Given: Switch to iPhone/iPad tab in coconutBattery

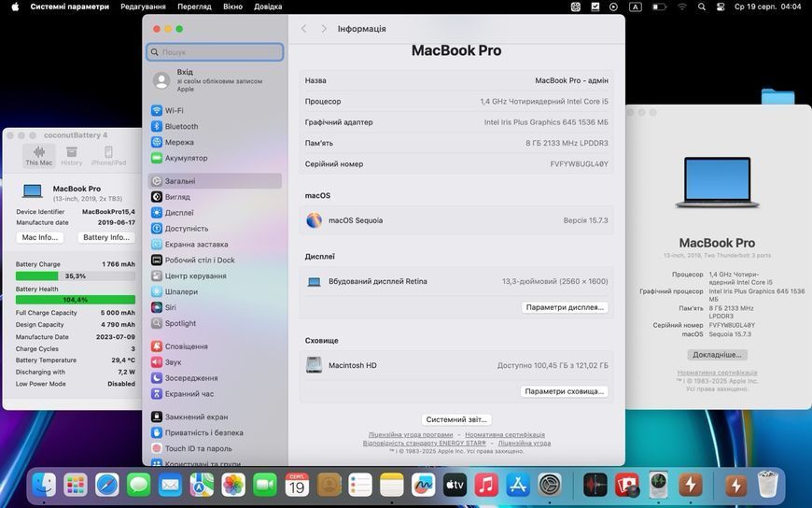Looking at the screenshot, I should [109, 156].
